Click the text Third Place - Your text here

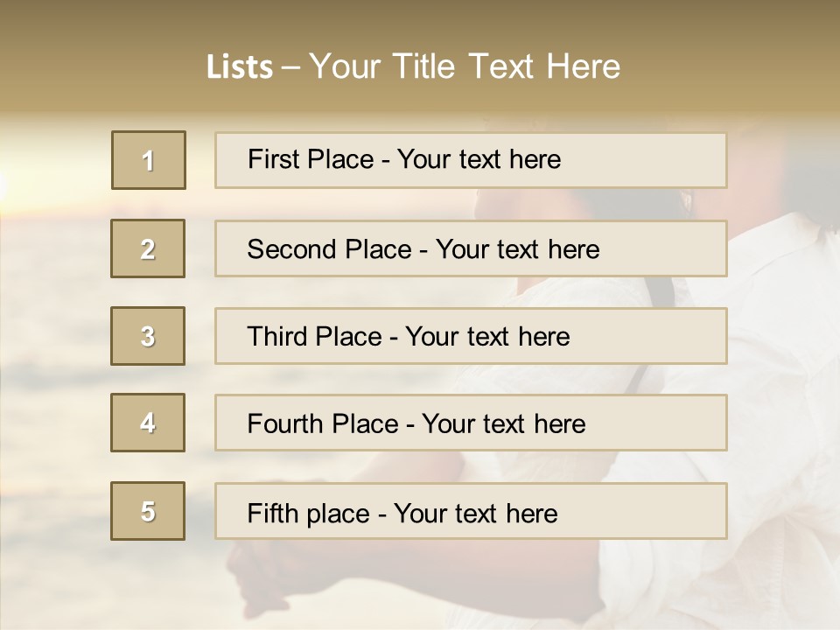pyautogui.click(x=409, y=336)
